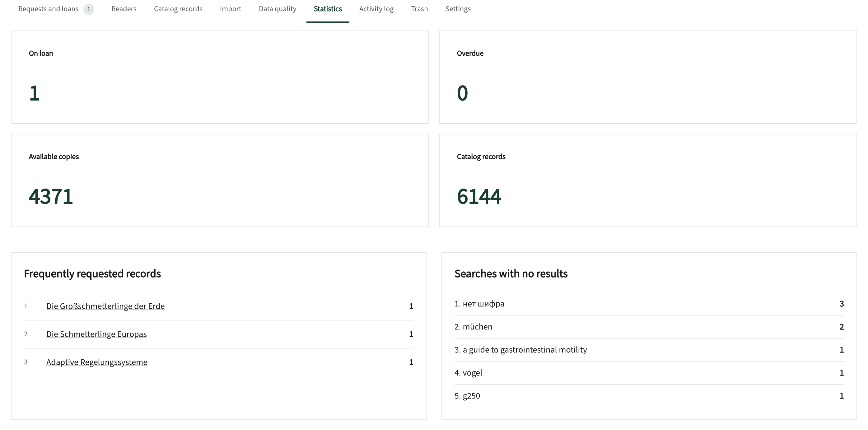
Task: Open Adaptive Regelungssysteme record
Action: pos(97,362)
